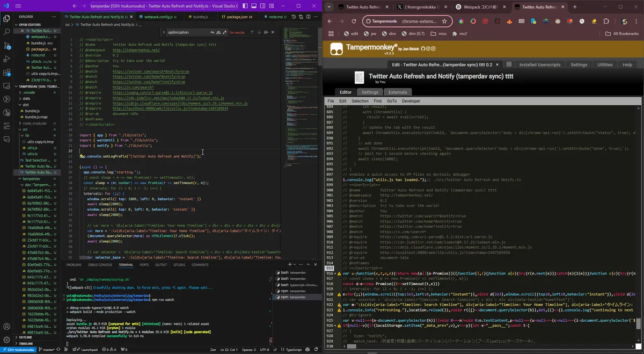Toggle Match Case in the find widget

click(212, 32)
